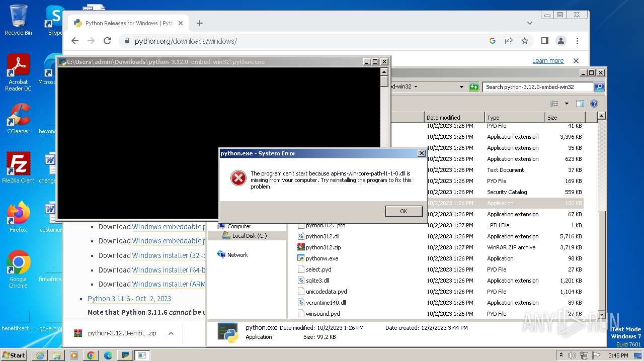Open Microsoft Edge taskbar icon
Screen dimensions: 644x362
[108, 355]
